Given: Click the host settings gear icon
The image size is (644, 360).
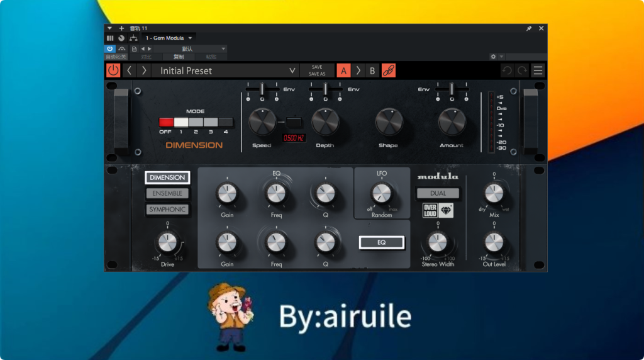Looking at the screenshot, I should pyautogui.click(x=493, y=57).
